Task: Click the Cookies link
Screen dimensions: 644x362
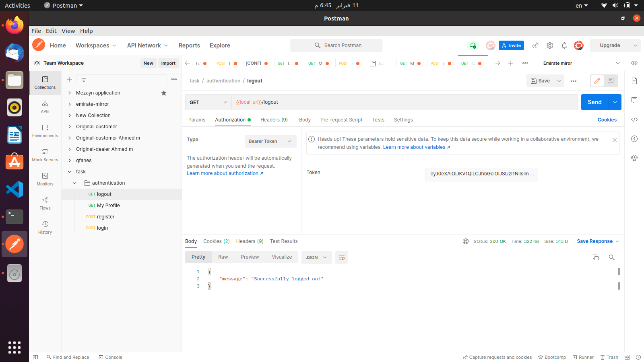Action: 607,120
